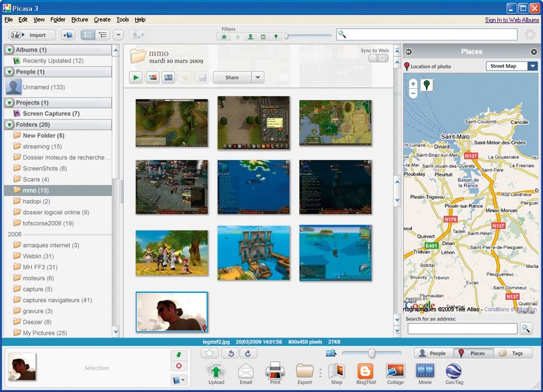Open the Tools menu
543x392 pixels.
coord(123,20)
